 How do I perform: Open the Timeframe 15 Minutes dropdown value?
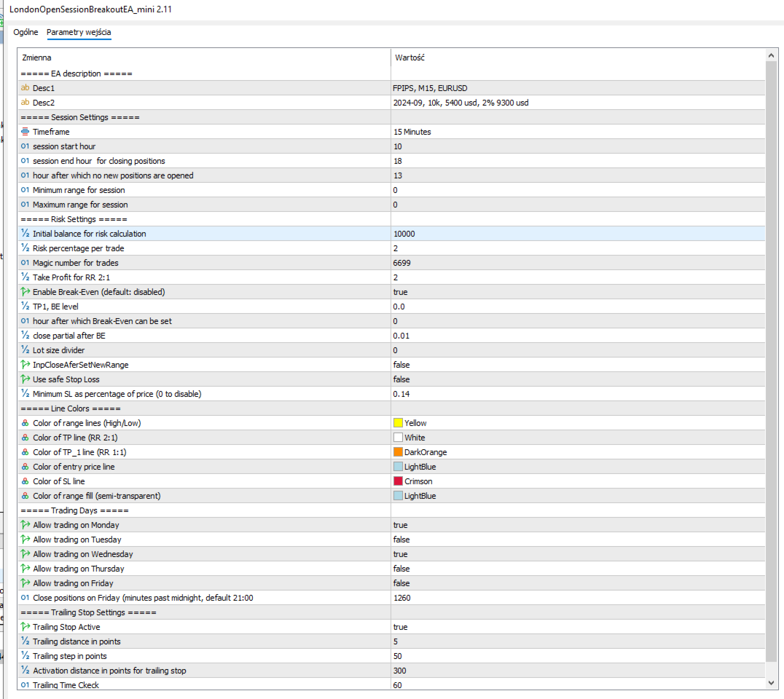click(x=412, y=132)
